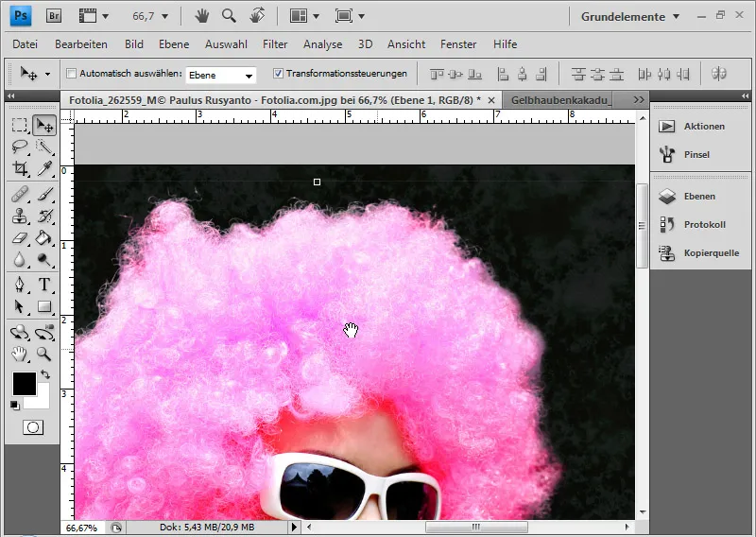Pick the Eyedropper tool

(x=43, y=169)
